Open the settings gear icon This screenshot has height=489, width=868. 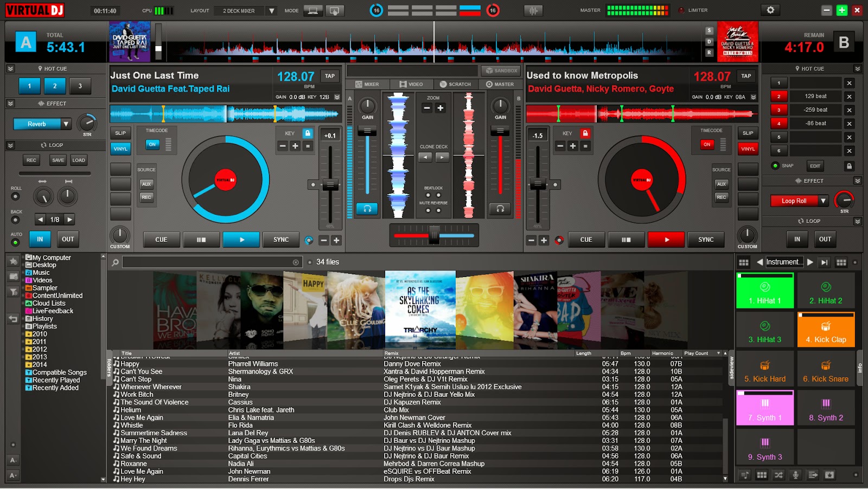770,10
